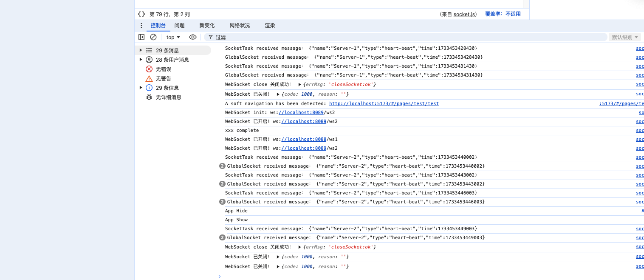Switch to the 问题 tab

pyautogui.click(x=179, y=26)
